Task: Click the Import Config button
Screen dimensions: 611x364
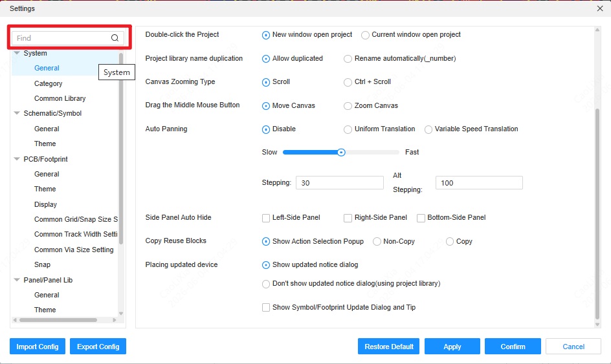Action: (x=38, y=346)
